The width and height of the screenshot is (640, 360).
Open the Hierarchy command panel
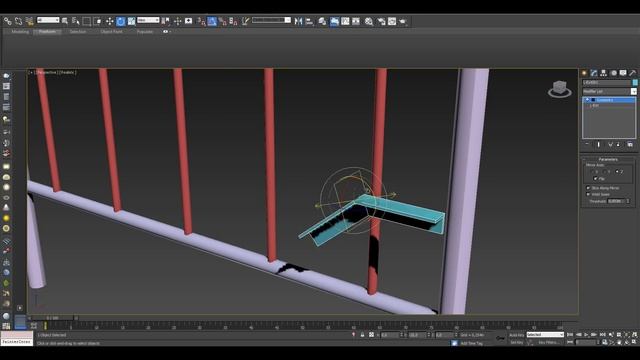click(604, 73)
